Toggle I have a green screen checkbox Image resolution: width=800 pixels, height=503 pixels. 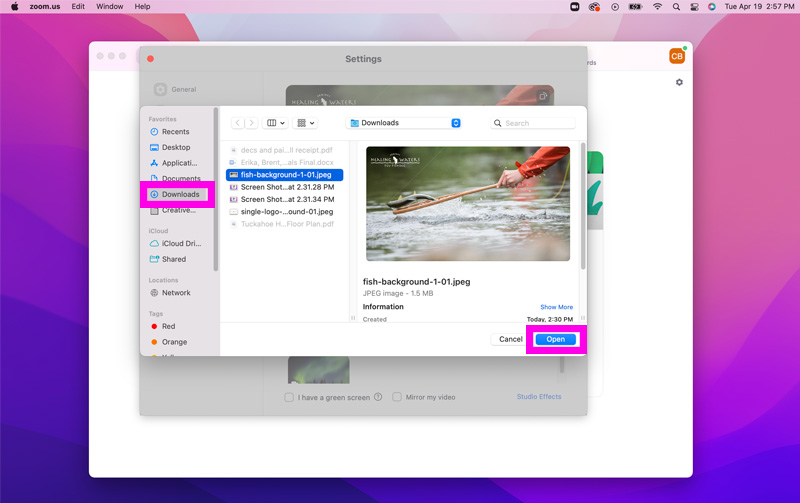(x=289, y=397)
